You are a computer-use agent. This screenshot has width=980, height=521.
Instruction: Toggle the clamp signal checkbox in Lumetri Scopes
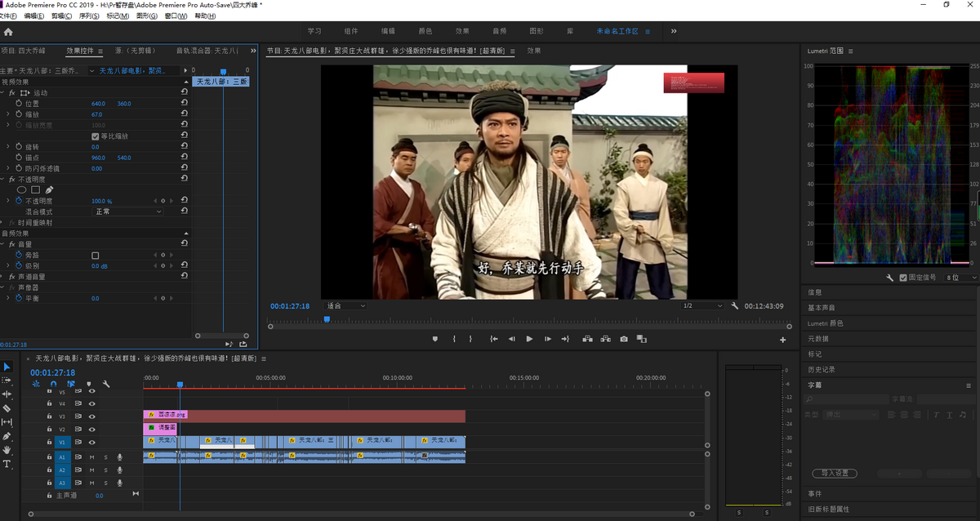[902, 278]
